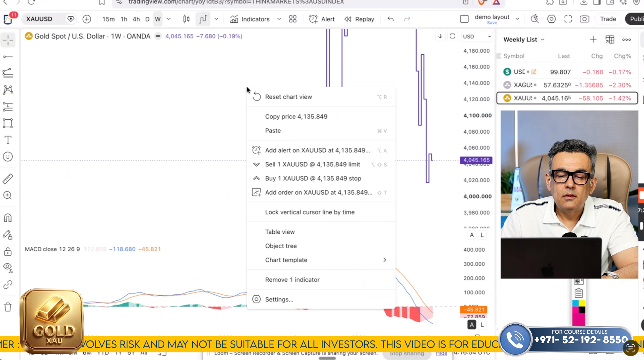The height and width of the screenshot is (360, 644).
Task: Open the emoji icons tool
Action: pos(8,157)
